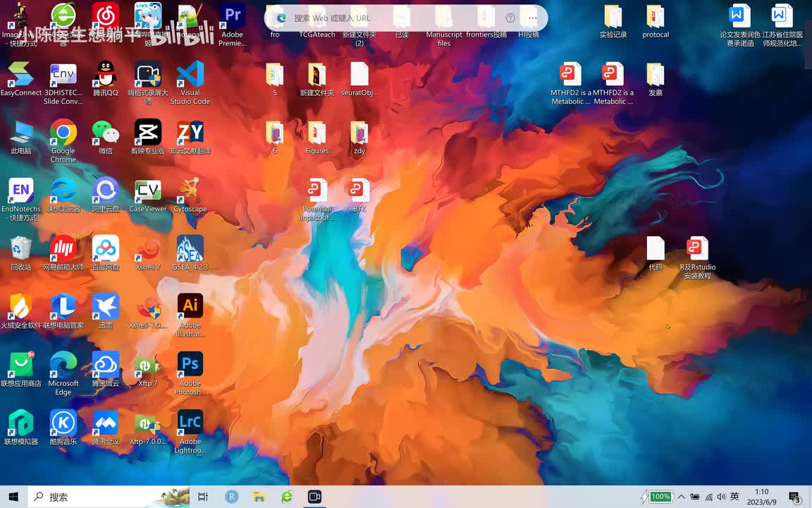Open 论文发表润色费承诺函 Word document
The image size is (812, 508).
[x=740, y=25]
